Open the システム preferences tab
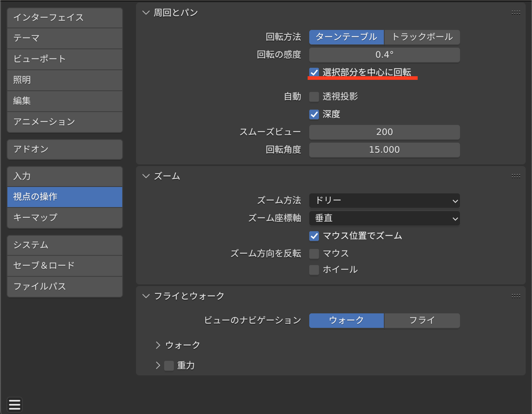This screenshot has width=532, height=414. (x=65, y=245)
